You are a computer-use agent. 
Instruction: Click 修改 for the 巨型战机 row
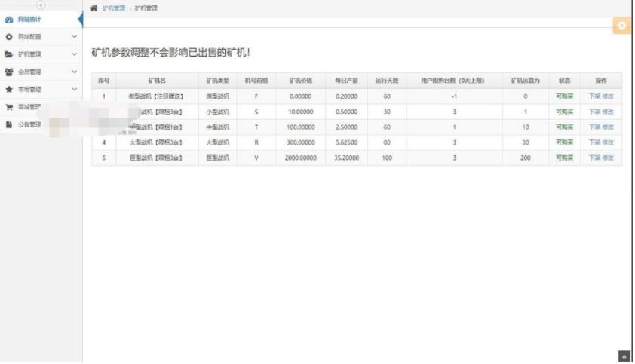point(608,158)
